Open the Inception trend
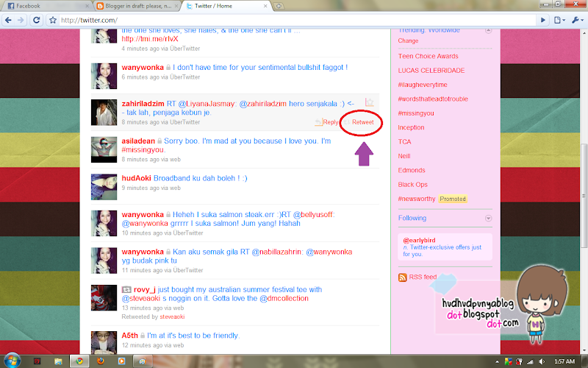The height and width of the screenshot is (368, 588). (411, 127)
